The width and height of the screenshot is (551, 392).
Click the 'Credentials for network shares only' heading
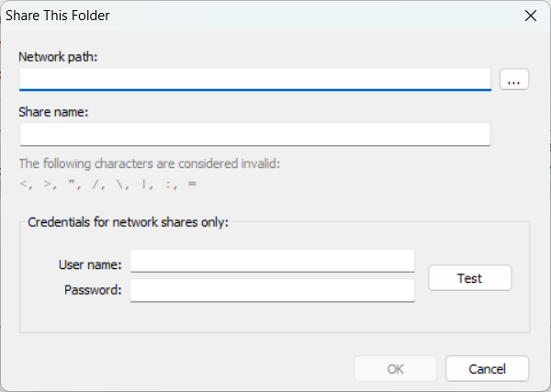coord(128,221)
